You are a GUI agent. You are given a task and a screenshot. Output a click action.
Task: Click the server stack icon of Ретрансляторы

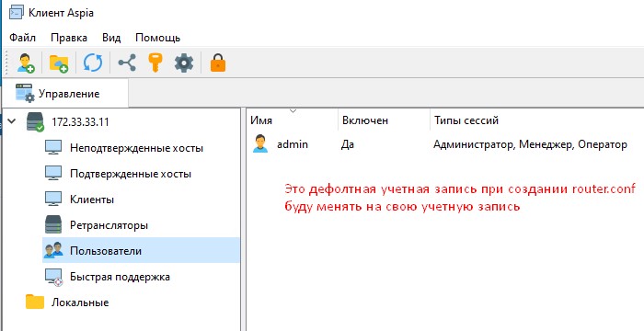coord(53,225)
